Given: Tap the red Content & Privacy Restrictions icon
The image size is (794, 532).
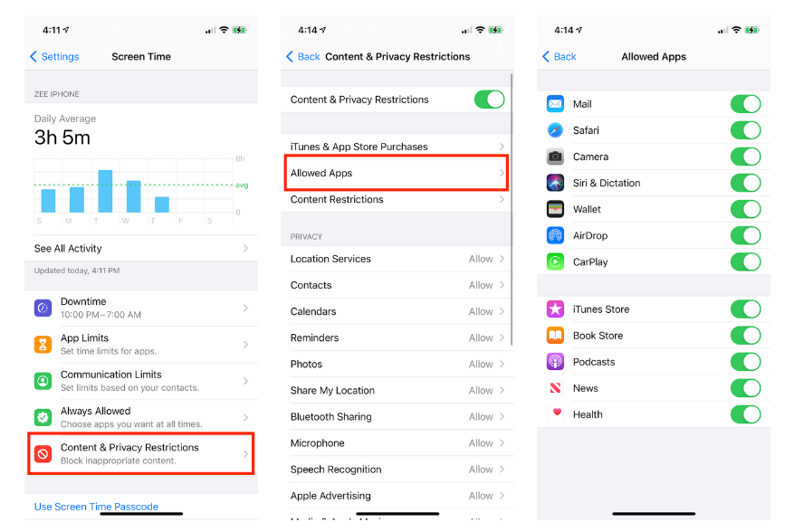Looking at the screenshot, I should [43, 453].
